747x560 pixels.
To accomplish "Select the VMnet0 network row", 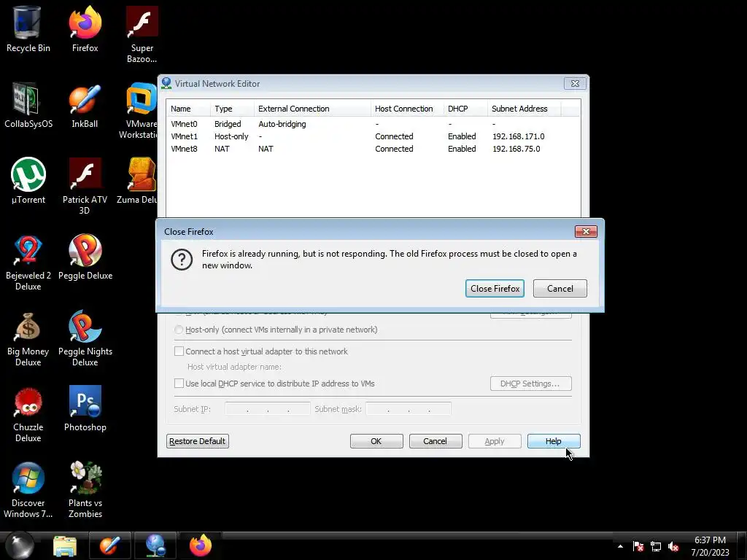I will click(373, 124).
